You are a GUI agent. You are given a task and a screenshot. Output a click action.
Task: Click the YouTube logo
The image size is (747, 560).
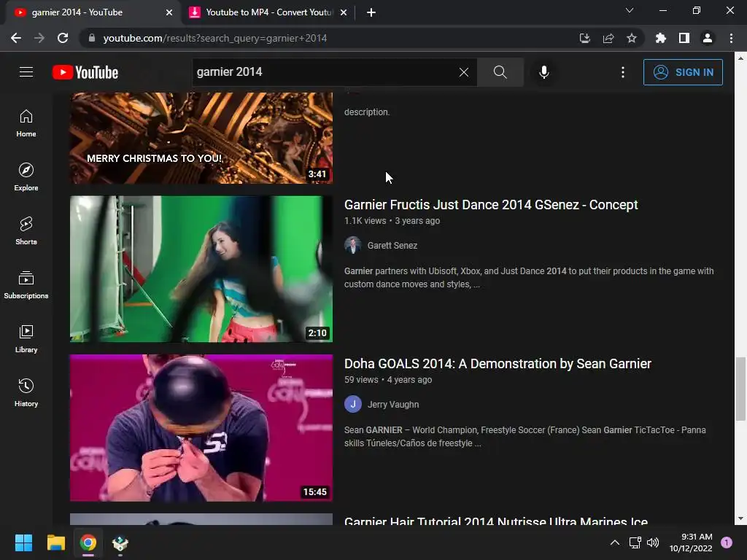pos(85,72)
